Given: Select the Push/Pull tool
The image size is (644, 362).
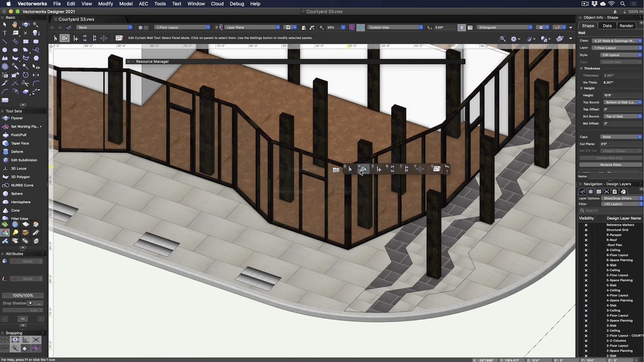Looking at the screenshot, I should point(19,135).
